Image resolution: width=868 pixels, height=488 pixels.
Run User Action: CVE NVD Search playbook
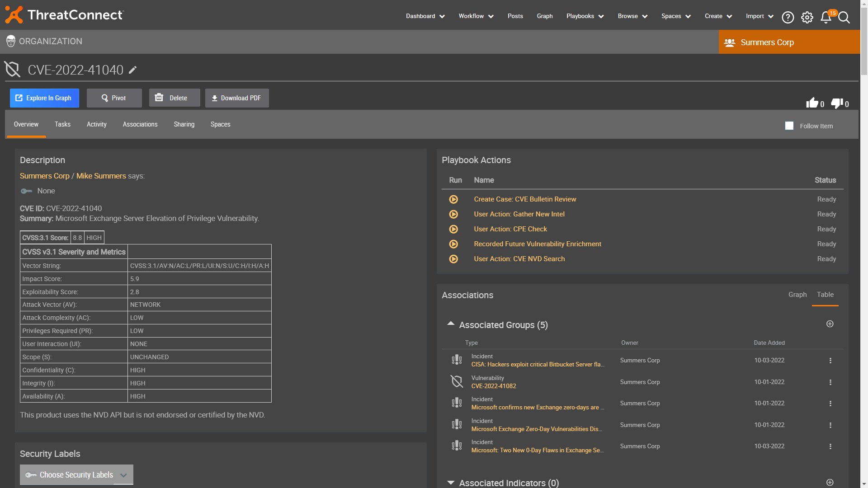(x=453, y=259)
